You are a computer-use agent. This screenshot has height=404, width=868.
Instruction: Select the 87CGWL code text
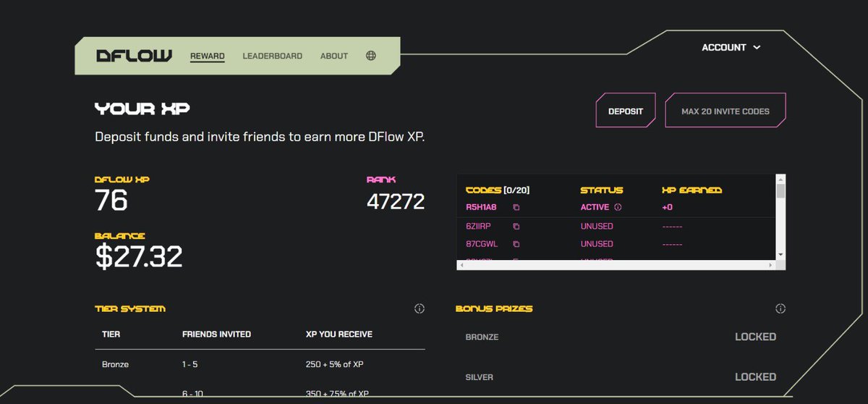pos(480,245)
